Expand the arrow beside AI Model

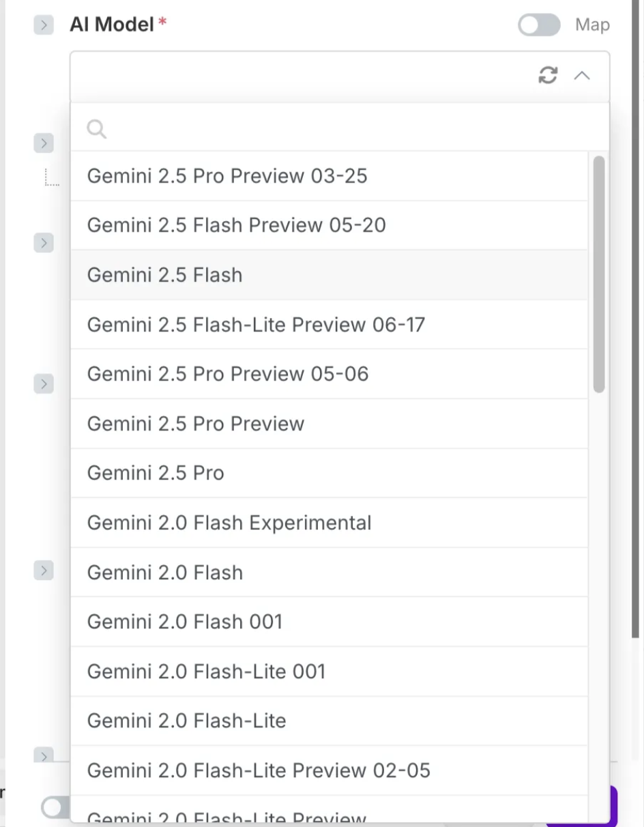pos(44,25)
